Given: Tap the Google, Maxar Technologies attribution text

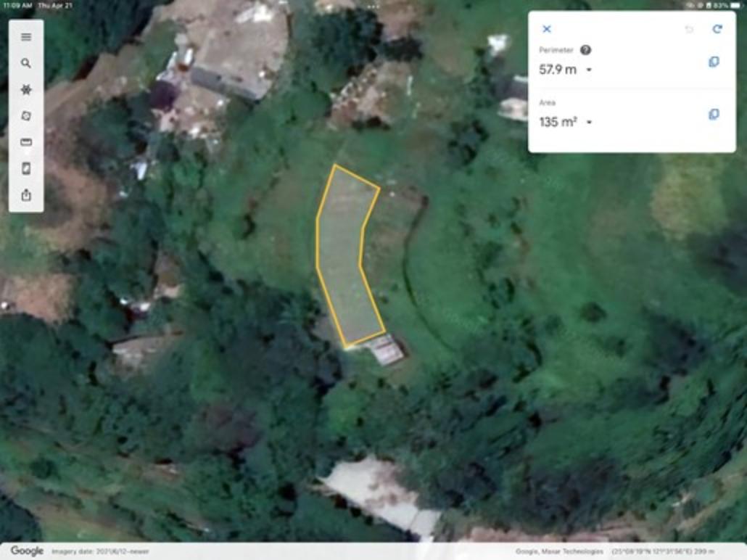Looking at the screenshot, I should tap(559, 551).
